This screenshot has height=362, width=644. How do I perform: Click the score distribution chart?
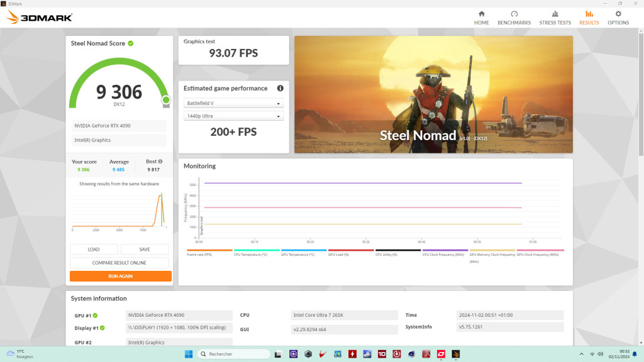tap(119, 211)
